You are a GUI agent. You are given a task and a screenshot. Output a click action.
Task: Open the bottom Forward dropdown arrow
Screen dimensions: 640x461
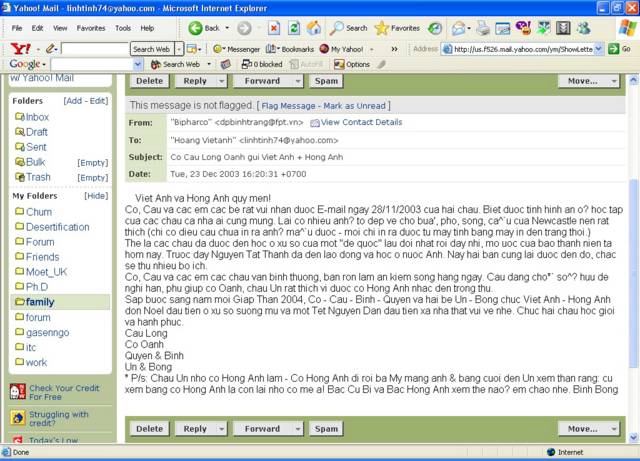(298, 429)
